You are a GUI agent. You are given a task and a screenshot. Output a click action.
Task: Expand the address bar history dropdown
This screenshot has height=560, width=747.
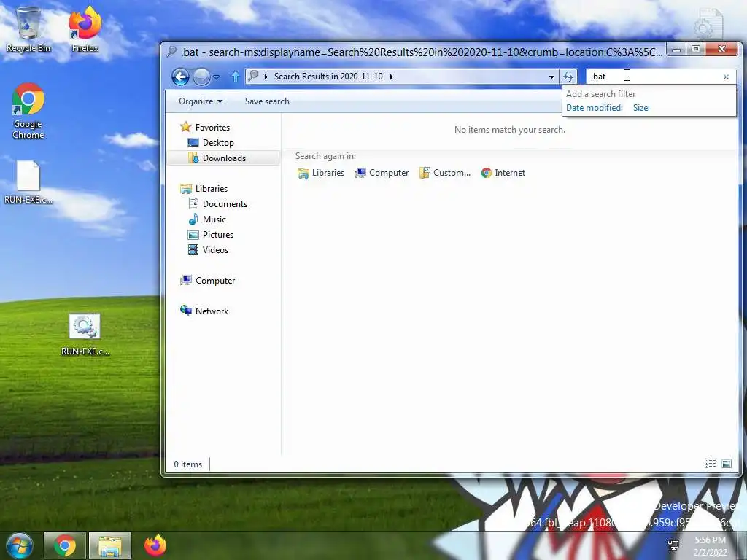pos(551,77)
